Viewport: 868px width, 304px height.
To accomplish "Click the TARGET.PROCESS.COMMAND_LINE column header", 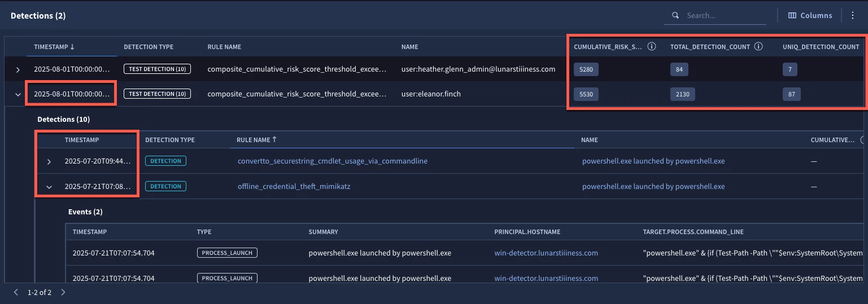I will [693, 232].
